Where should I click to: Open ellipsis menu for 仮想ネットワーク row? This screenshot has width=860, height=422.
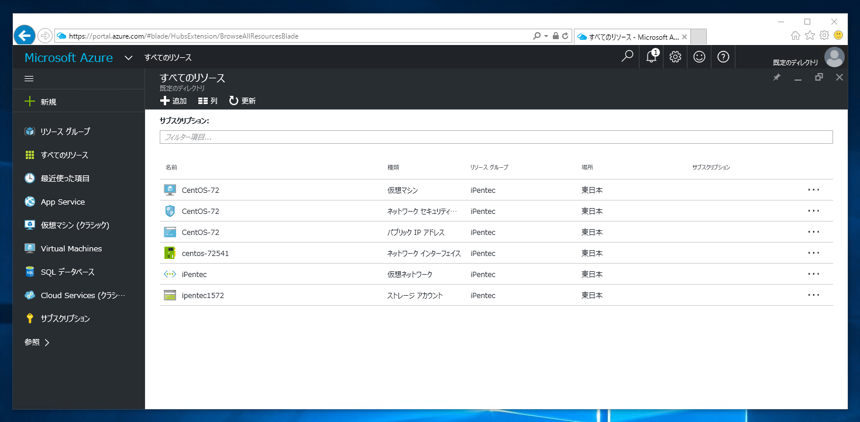coord(813,274)
